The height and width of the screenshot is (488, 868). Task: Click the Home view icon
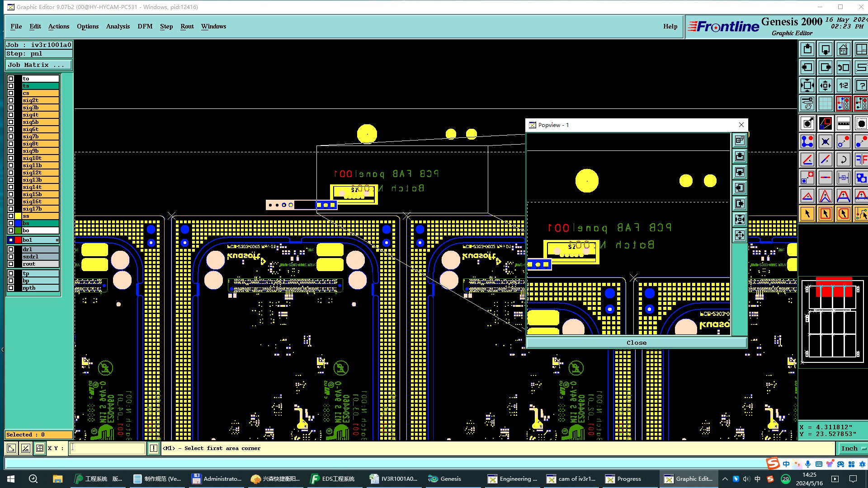click(x=843, y=49)
